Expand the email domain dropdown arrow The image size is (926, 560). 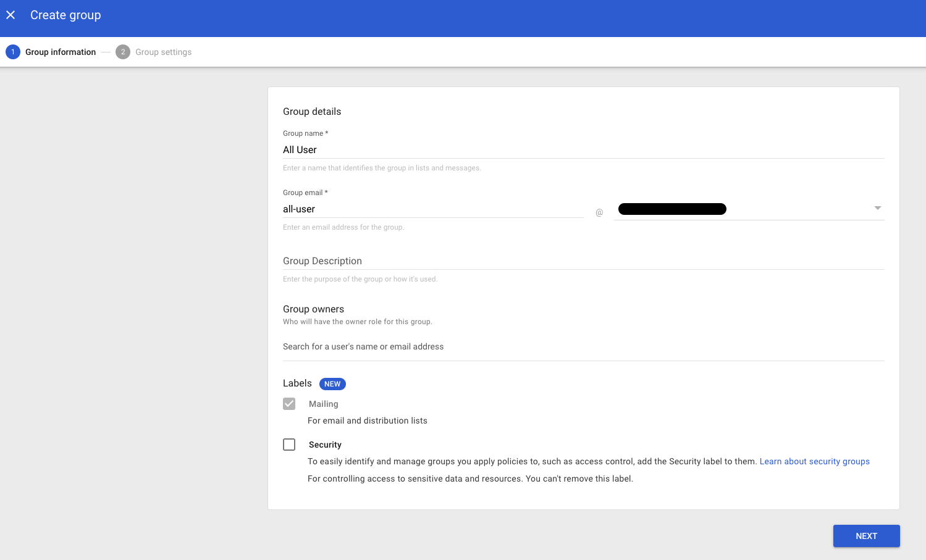(x=877, y=208)
